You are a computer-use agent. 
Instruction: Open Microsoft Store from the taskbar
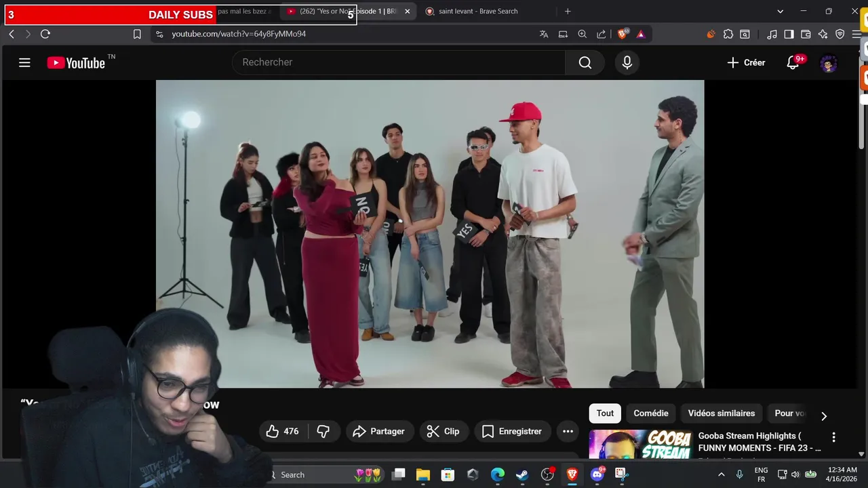[x=448, y=474]
